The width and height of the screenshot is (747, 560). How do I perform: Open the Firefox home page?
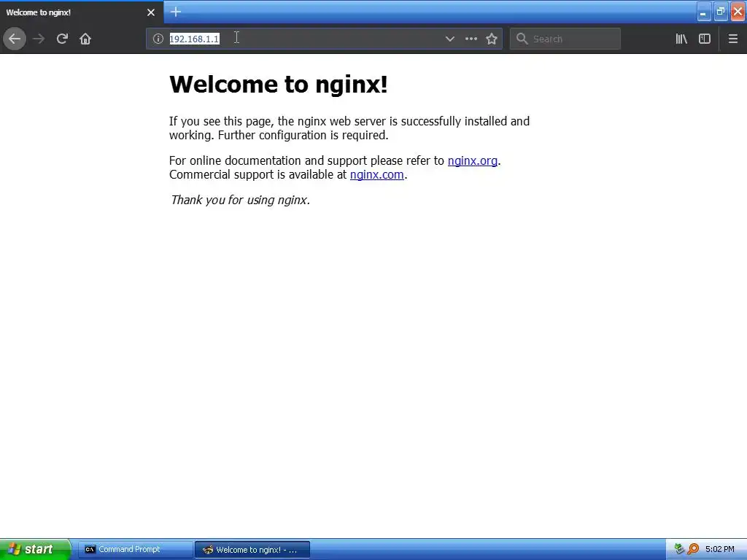click(x=85, y=39)
